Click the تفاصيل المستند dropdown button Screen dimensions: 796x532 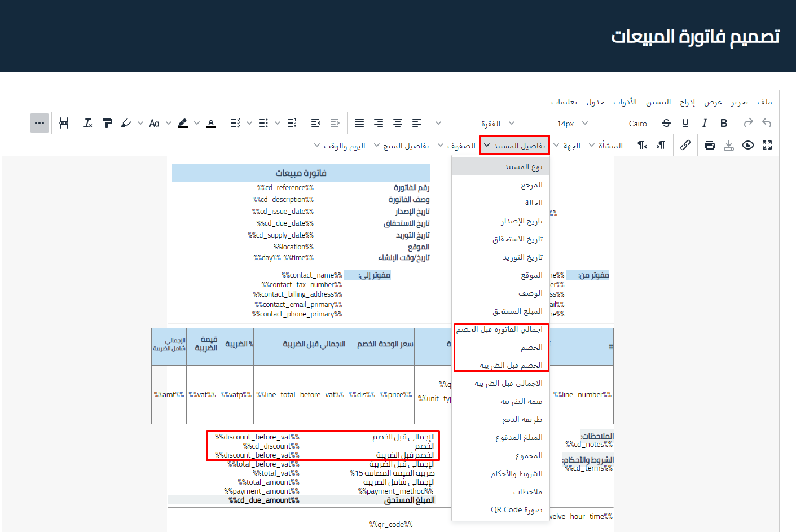tap(514, 146)
